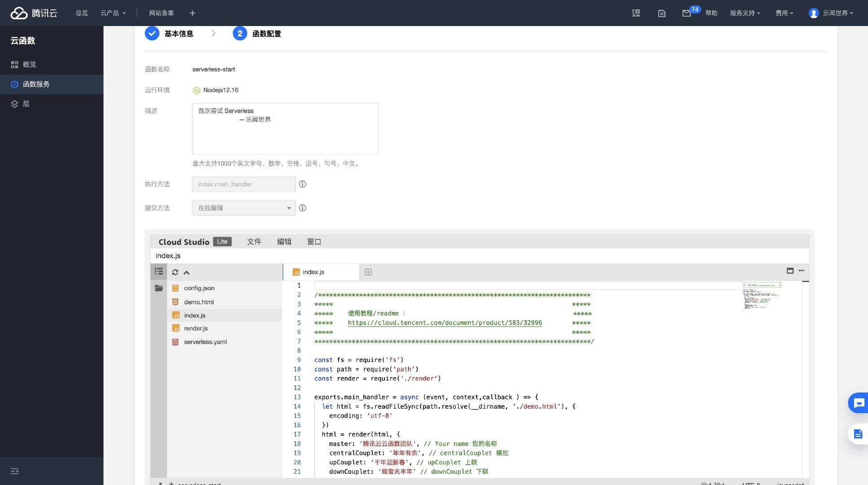This screenshot has height=485, width=868.
Task: Open the 乐闻世界 account menu
Action: click(838, 13)
